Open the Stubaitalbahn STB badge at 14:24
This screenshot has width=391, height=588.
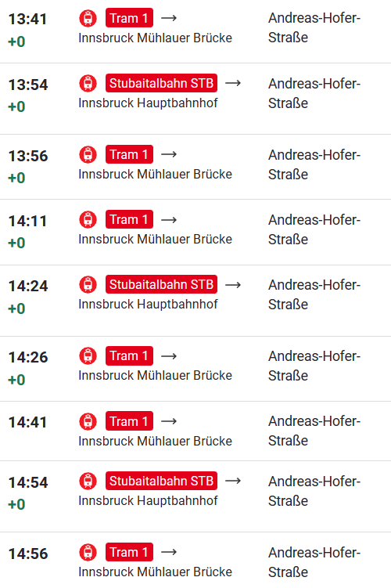coord(161,284)
